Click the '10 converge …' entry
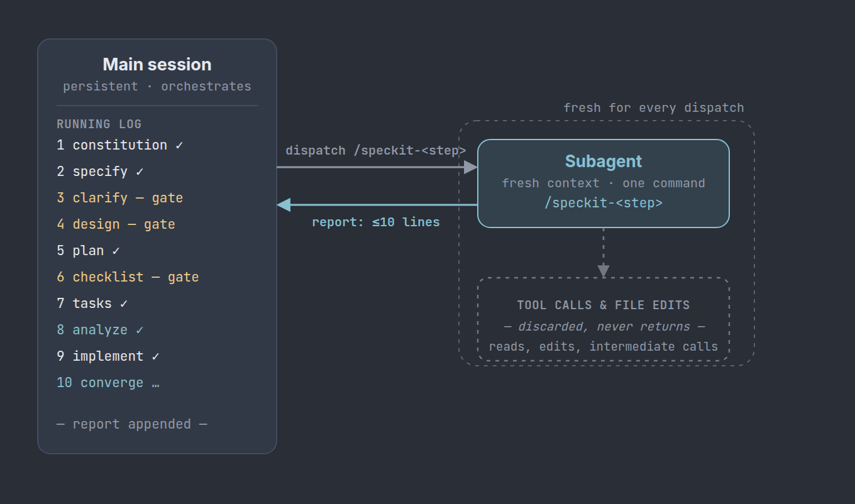 [108, 383]
